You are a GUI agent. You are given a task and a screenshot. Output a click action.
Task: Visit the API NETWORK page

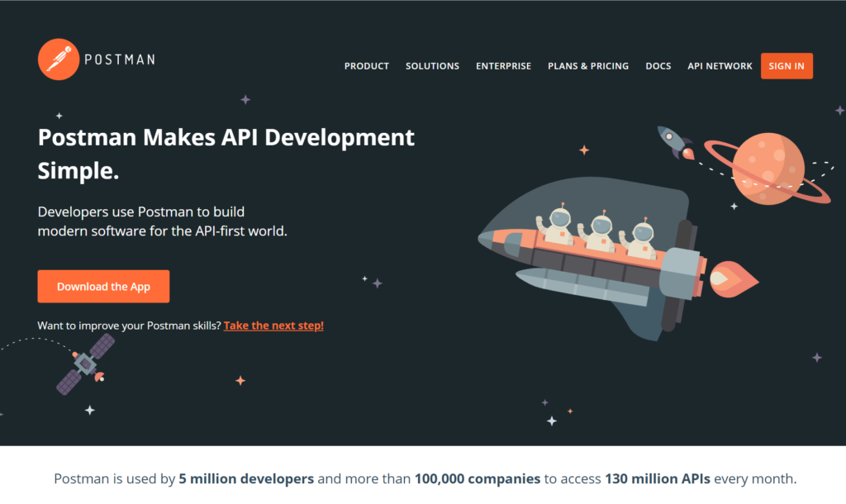click(x=720, y=66)
